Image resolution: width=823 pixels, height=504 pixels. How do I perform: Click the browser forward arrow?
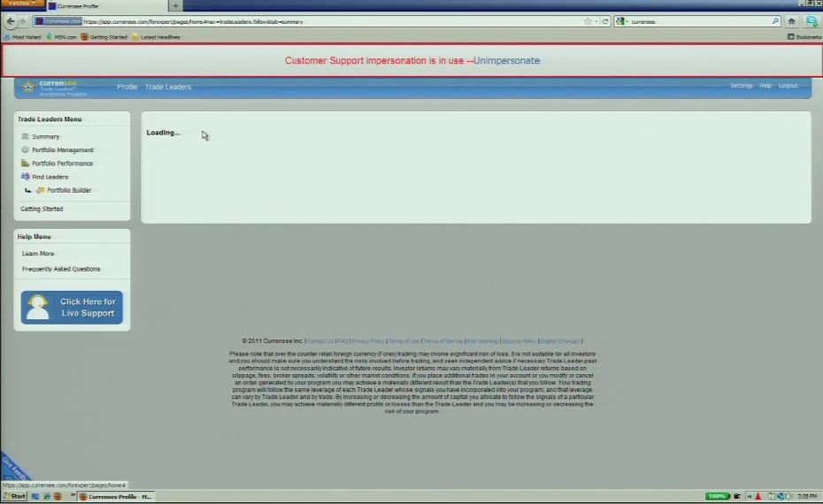23,21
